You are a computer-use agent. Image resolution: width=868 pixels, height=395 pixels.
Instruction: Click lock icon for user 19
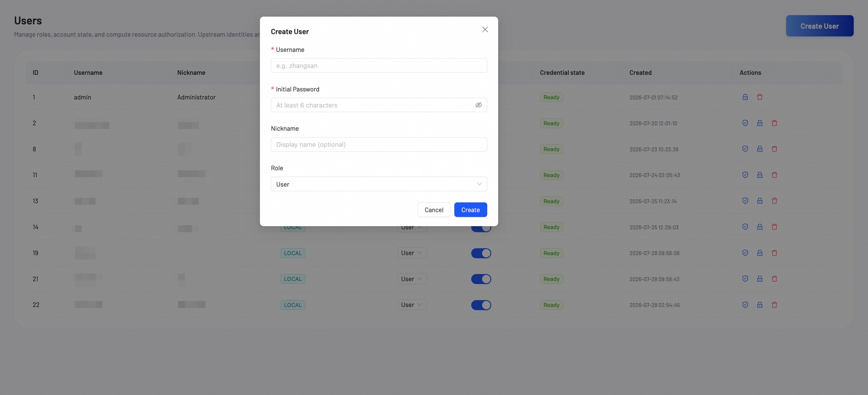(759, 253)
